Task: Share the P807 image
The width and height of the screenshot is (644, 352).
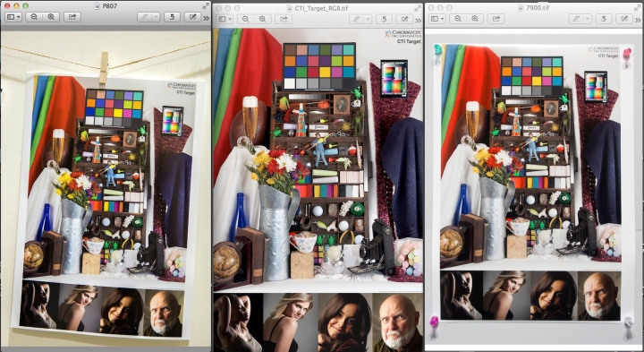Action: pyautogui.click(x=72, y=17)
